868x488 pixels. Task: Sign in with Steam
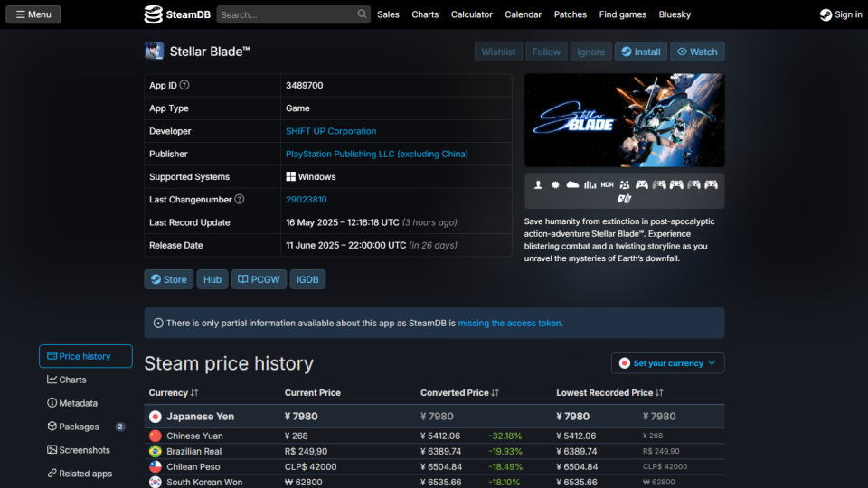tap(841, 14)
